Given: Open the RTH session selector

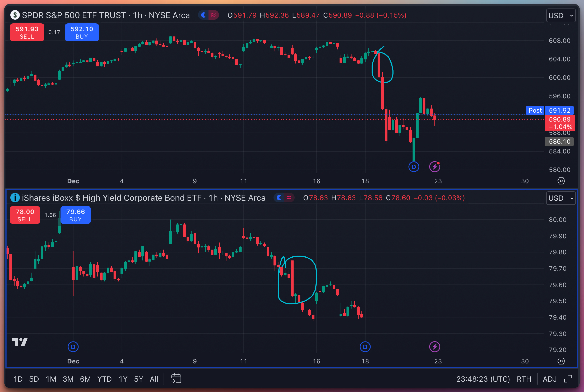Looking at the screenshot, I should 524,379.
